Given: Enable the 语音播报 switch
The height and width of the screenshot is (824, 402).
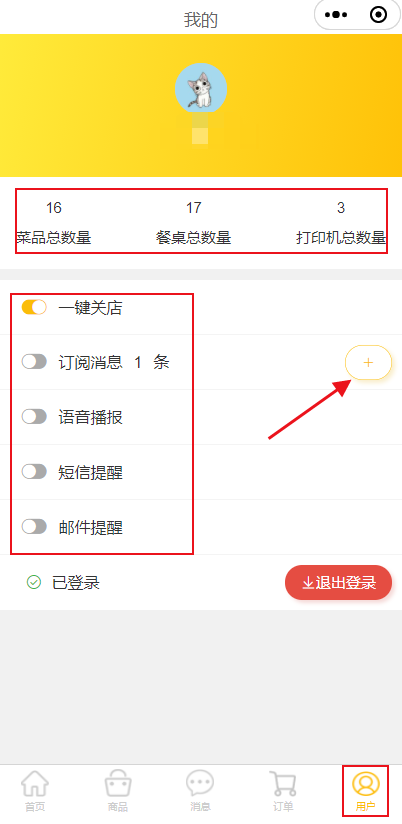Looking at the screenshot, I should pyautogui.click(x=34, y=417).
